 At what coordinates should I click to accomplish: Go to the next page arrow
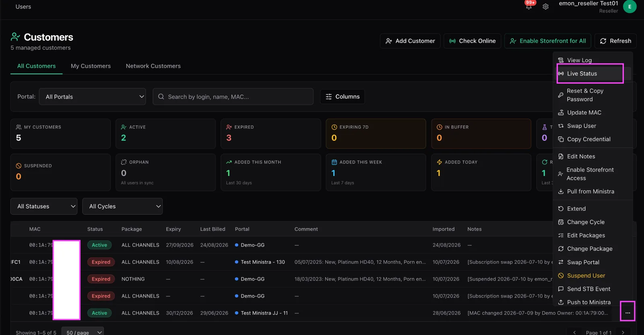click(x=623, y=332)
